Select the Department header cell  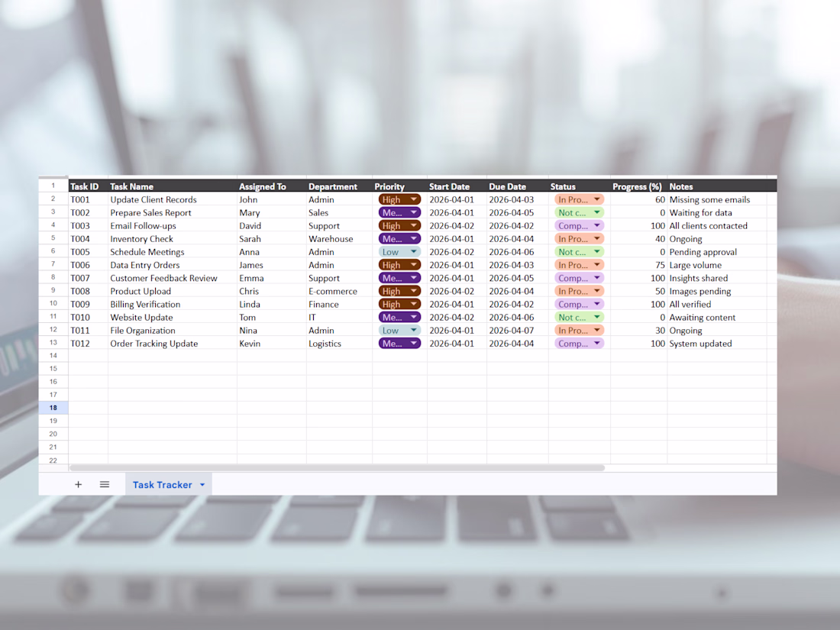340,186
